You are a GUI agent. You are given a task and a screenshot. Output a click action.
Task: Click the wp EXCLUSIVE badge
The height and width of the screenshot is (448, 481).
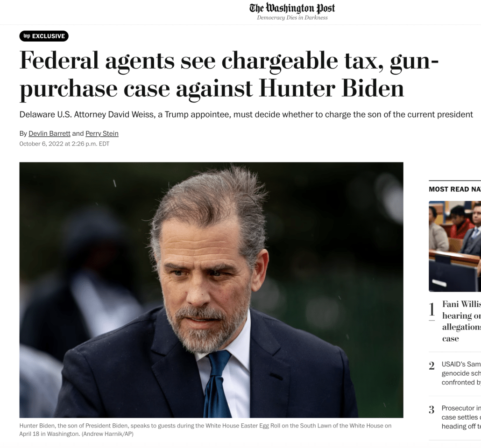pyautogui.click(x=44, y=36)
